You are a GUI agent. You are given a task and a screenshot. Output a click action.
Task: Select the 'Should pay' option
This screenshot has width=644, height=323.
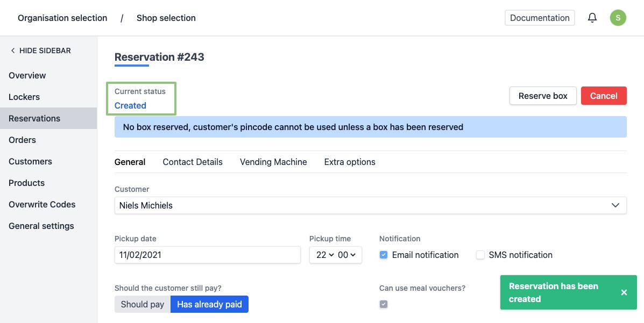click(143, 304)
